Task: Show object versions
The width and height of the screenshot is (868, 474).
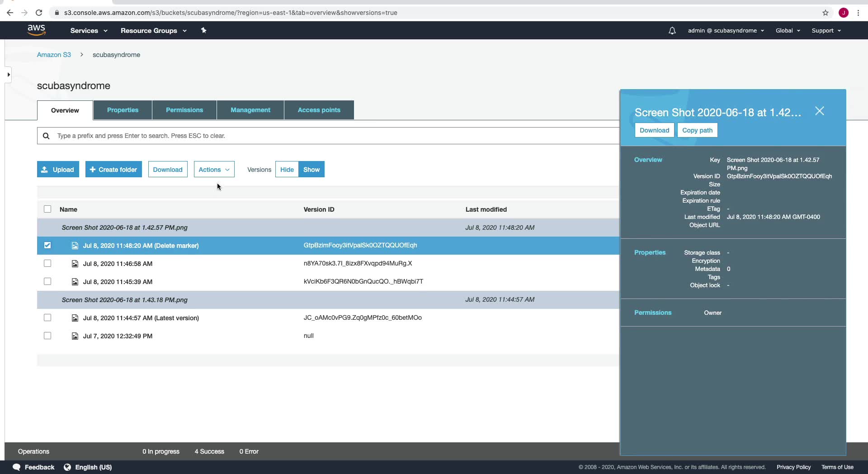Action: pyautogui.click(x=311, y=170)
